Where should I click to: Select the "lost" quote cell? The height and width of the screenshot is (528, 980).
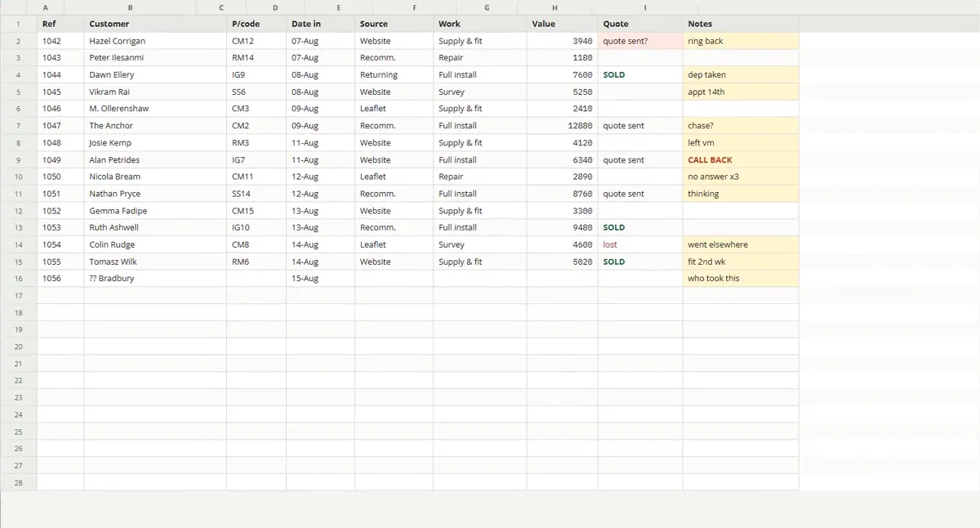640,244
